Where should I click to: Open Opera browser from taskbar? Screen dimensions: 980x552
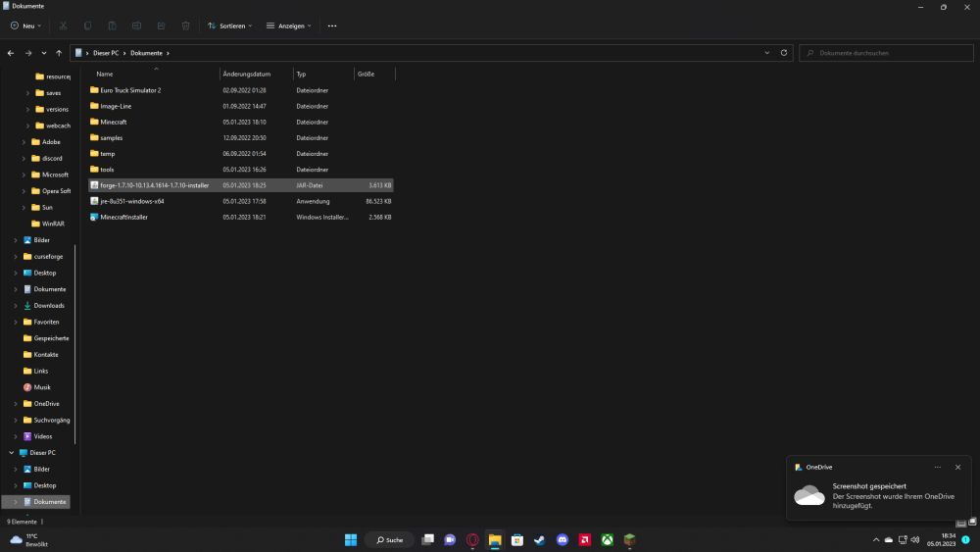(x=472, y=539)
